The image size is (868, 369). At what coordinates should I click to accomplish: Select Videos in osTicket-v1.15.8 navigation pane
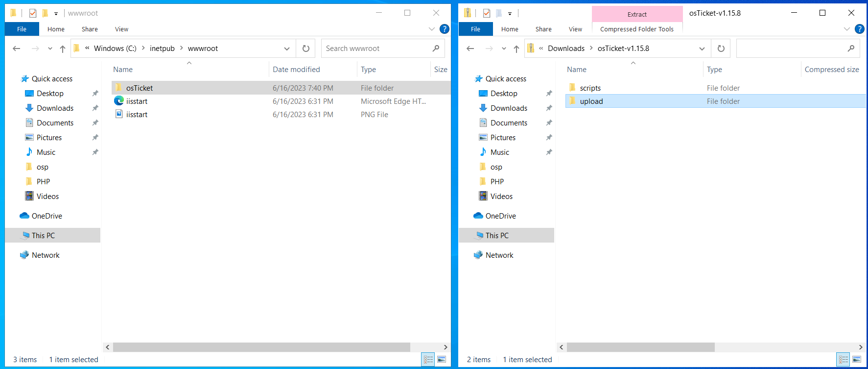pyautogui.click(x=501, y=196)
